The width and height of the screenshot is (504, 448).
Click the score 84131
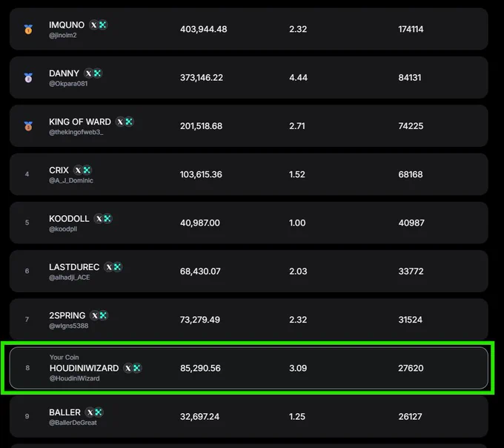click(x=410, y=78)
